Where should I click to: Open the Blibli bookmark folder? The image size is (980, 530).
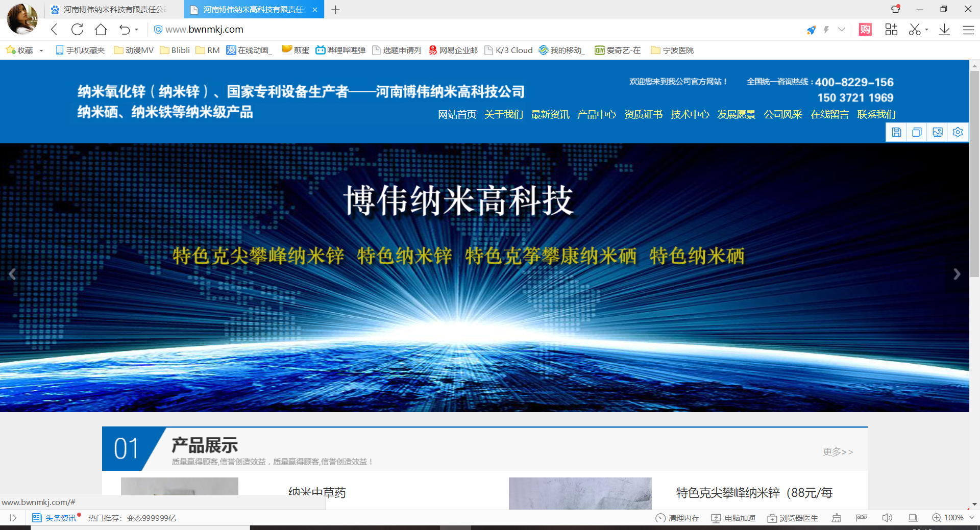coord(175,50)
